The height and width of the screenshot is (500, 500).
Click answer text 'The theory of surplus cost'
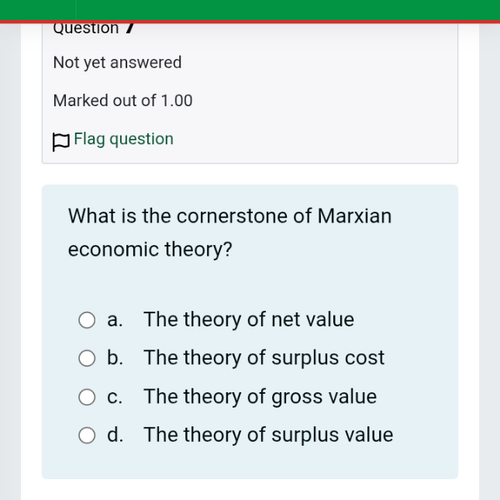coord(264,358)
